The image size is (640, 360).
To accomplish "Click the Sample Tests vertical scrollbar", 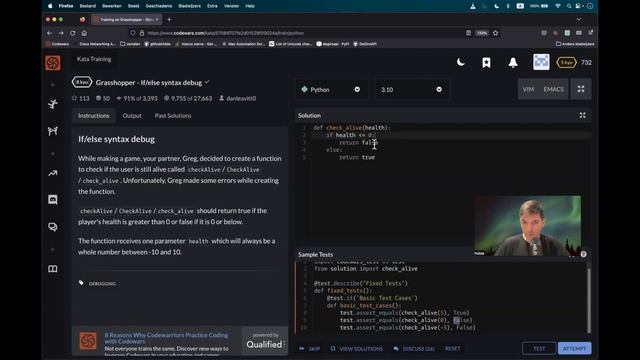I will (589, 300).
